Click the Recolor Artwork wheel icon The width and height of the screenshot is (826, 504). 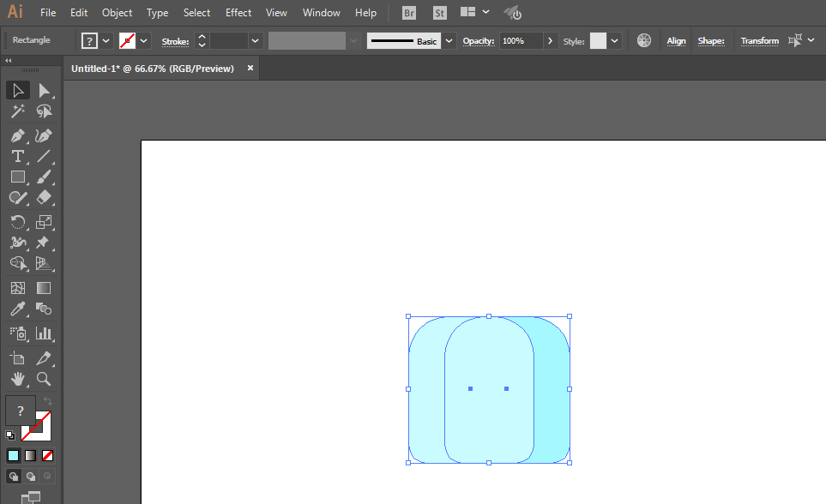644,40
